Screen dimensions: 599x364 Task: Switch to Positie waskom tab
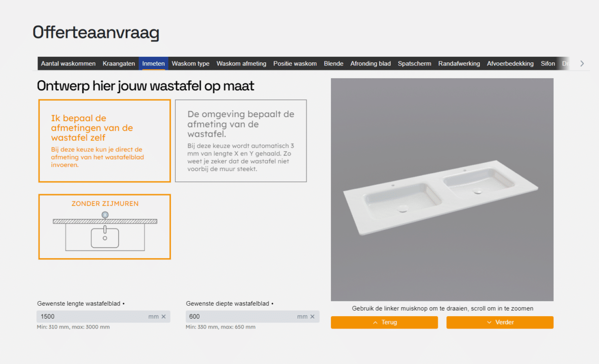tap(295, 63)
